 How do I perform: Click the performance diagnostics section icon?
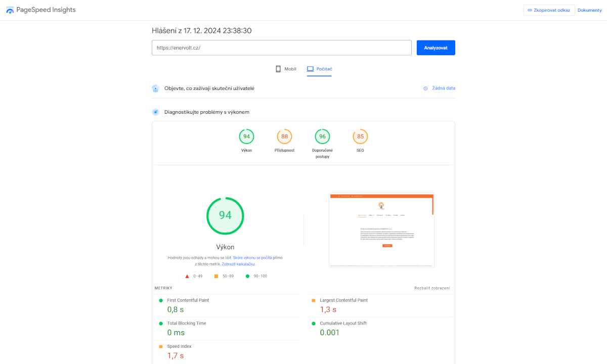(x=156, y=112)
